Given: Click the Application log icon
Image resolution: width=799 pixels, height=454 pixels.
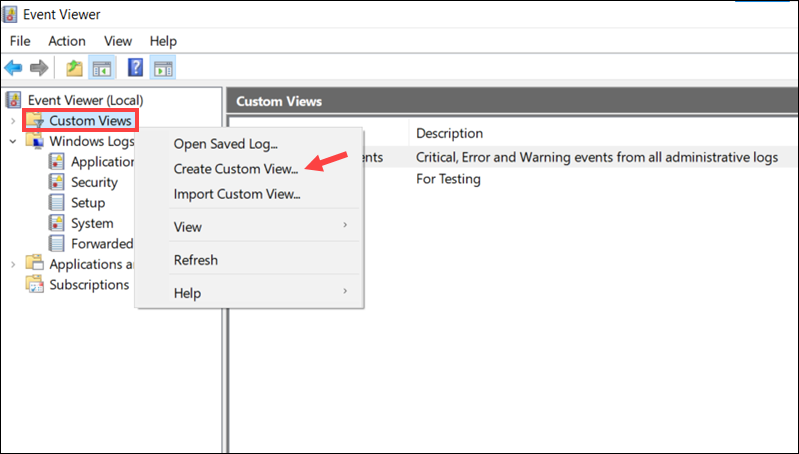Looking at the screenshot, I should (57, 162).
